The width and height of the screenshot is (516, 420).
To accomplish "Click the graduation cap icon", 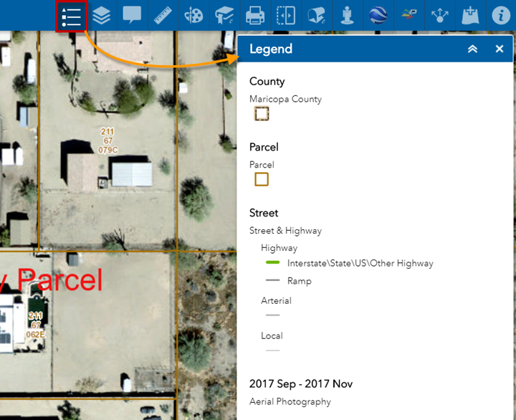I will [x=224, y=16].
